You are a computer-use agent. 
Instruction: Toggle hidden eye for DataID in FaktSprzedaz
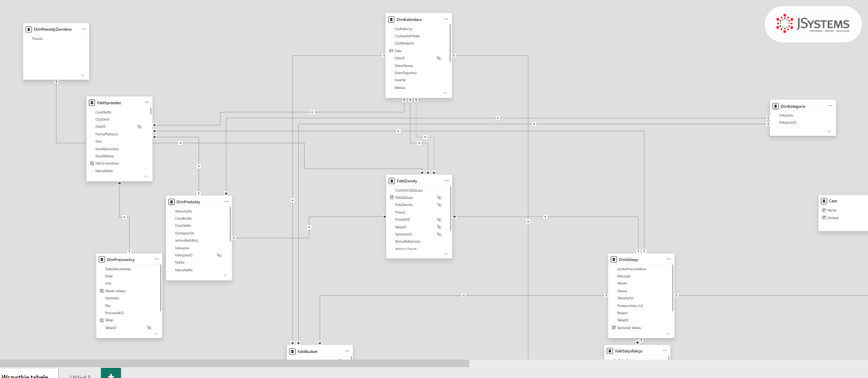139,127
